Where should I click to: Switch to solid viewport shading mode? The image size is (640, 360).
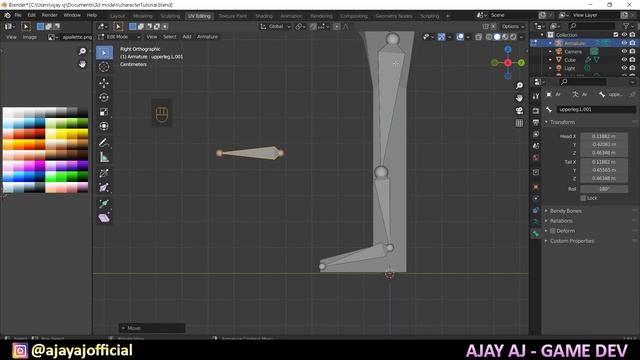coord(497,37)
